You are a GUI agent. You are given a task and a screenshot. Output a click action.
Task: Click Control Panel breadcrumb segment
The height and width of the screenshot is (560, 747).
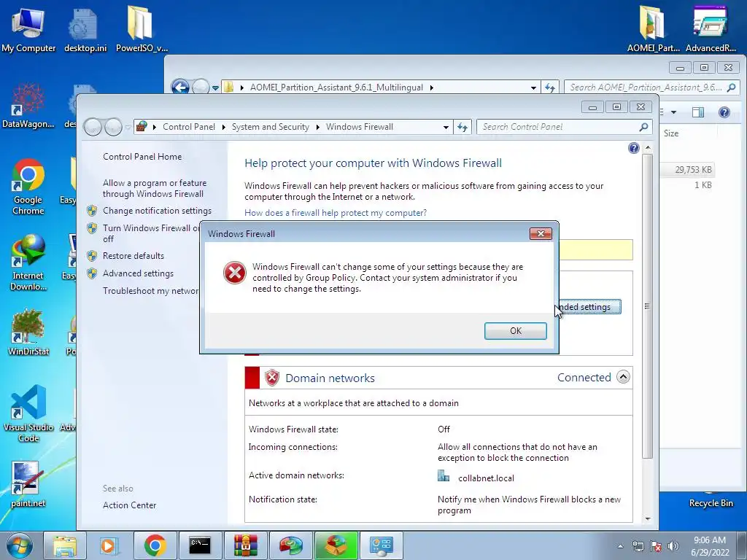tap(189, 127)
